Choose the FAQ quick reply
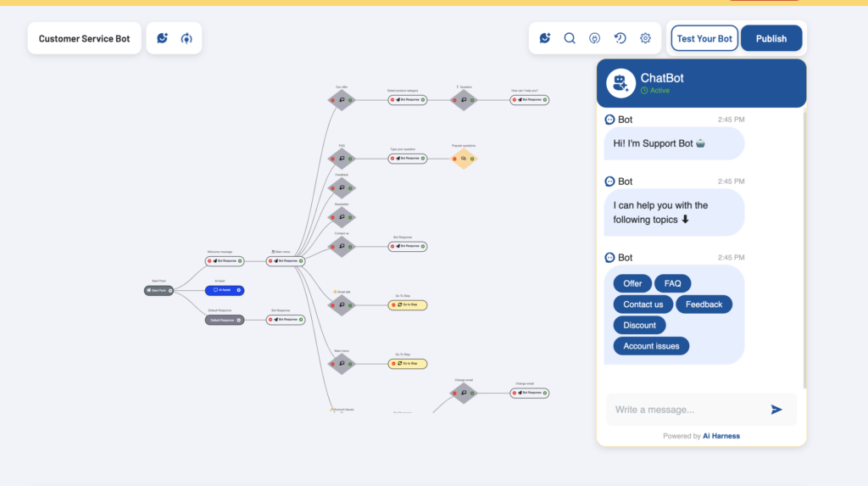Image resolution: width=868 pixels, height=486 pixels. (672, 284)
